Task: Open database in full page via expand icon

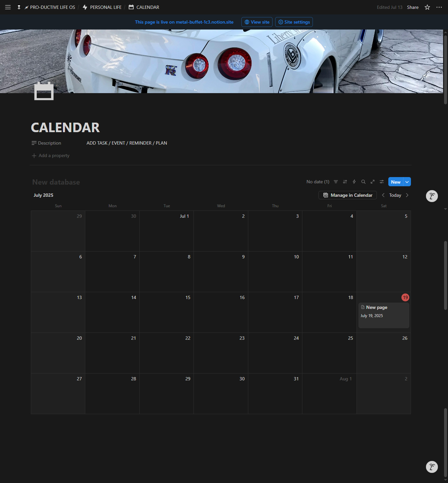Action: click(x=373, y=182)
